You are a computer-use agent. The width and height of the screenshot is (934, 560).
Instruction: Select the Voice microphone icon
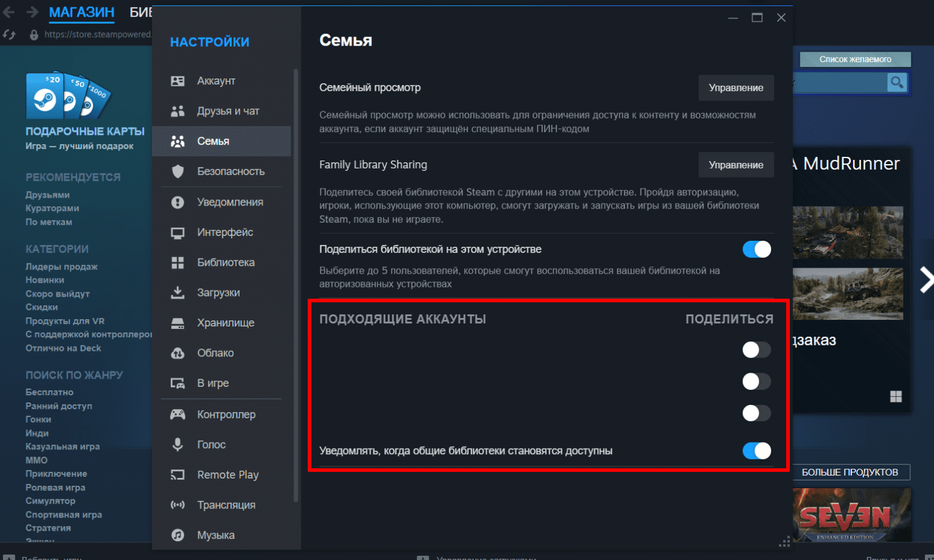178,444
